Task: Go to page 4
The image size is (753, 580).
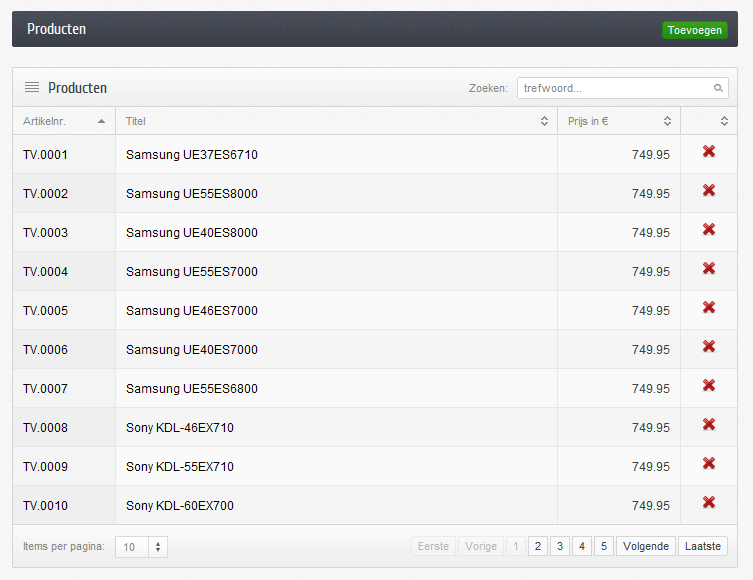Action: click(x=582, y=546)
